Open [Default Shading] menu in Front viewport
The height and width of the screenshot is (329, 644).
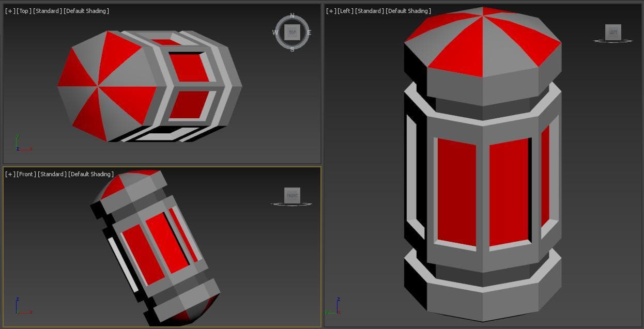(91, 174)
